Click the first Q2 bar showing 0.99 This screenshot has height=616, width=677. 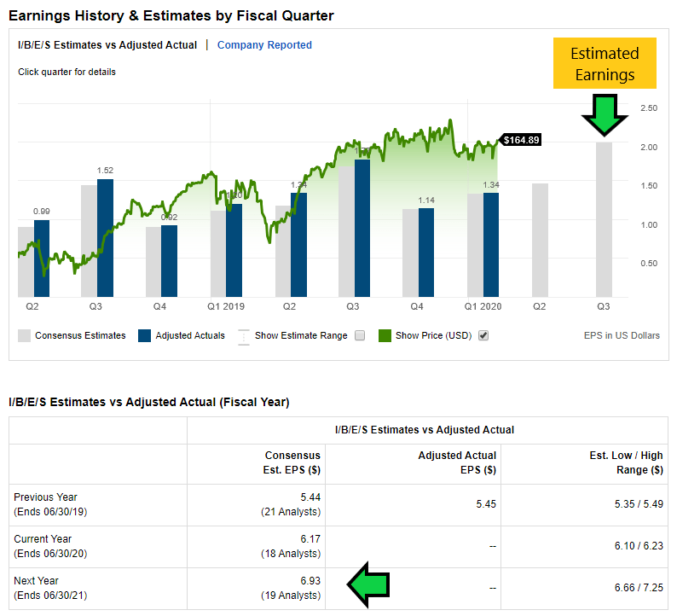coord(42,258)
